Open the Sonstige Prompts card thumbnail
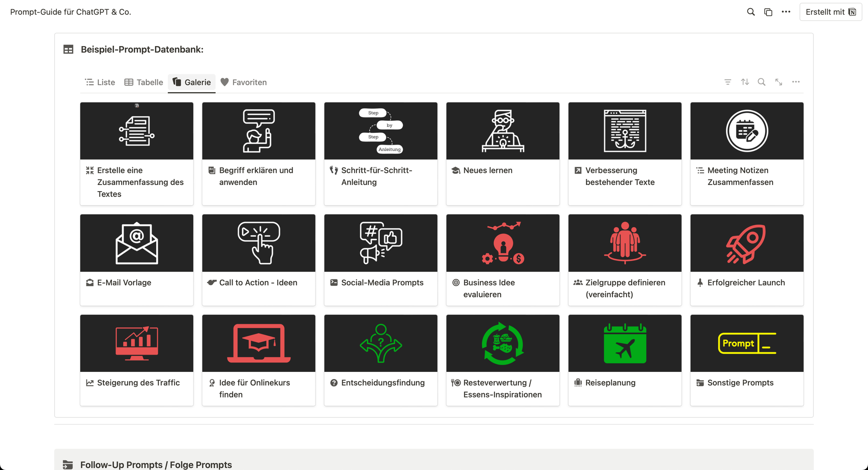Viewport: 868px width, 470px height. click(746, 343)
